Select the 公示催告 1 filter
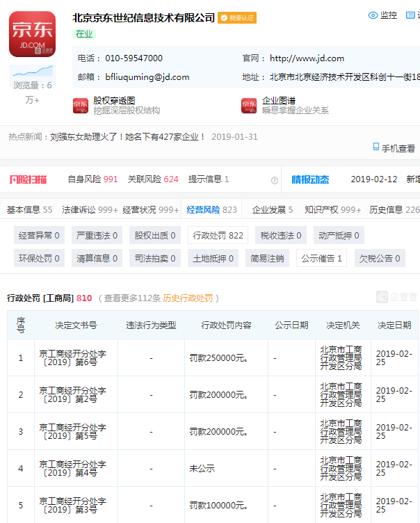 coord(321,259)
